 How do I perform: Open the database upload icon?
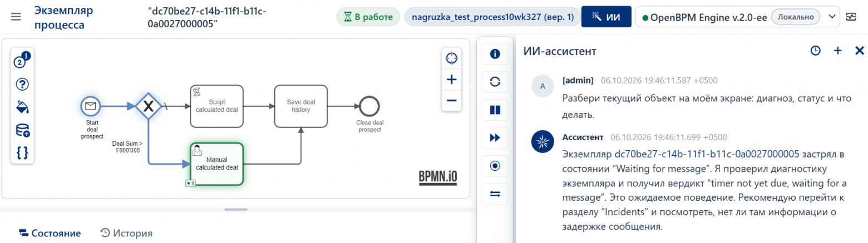point(23,130)
